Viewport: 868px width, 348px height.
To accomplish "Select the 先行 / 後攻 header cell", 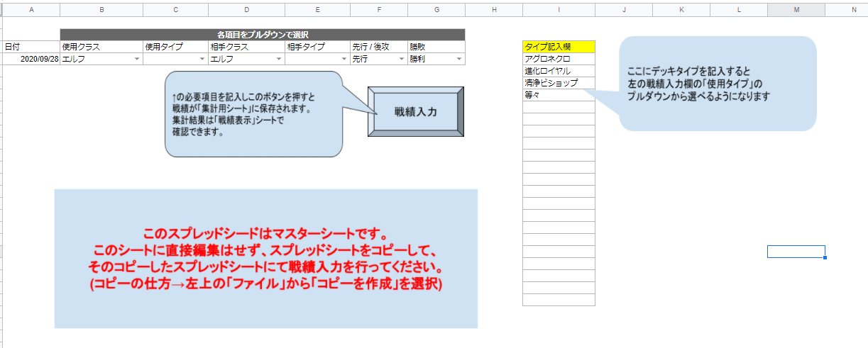I will 378,47.
